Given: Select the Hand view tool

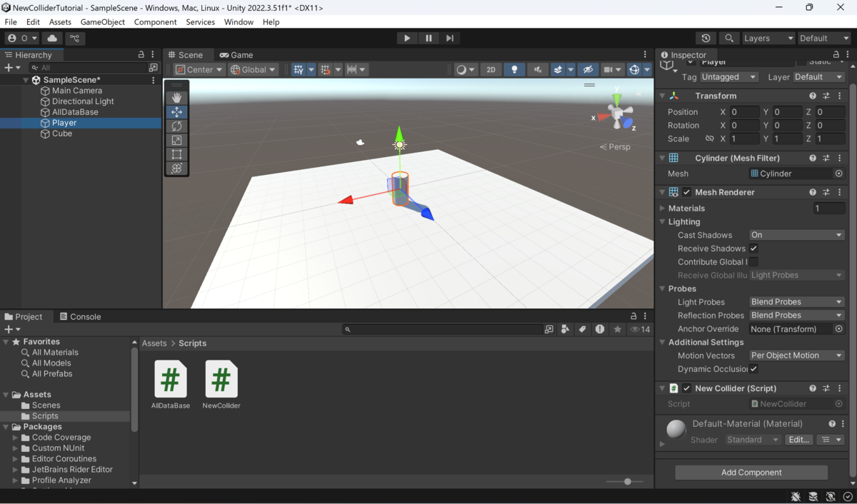Looking at the screenshot, I should tap(176, 98).
